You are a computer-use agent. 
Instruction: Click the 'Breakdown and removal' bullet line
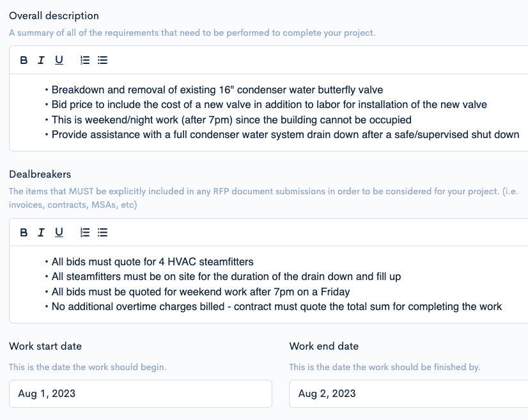coord(217,90)
